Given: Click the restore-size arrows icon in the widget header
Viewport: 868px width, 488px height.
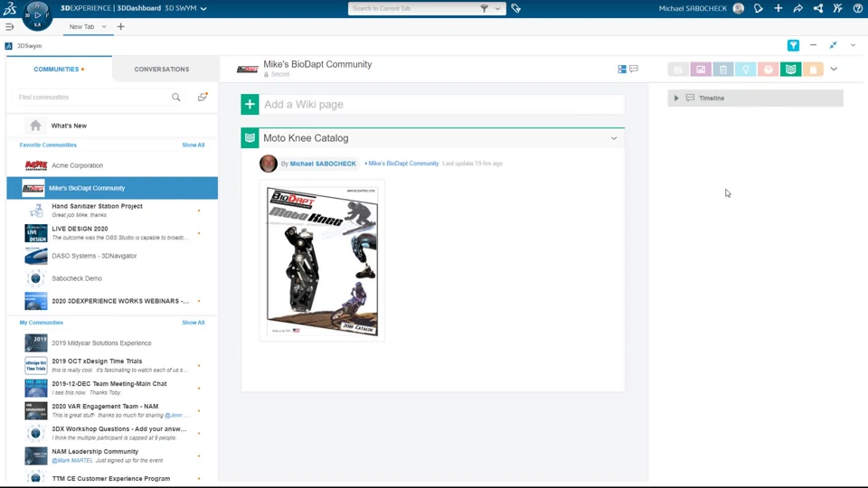Looking at the screenshot, I should point(833,45).
